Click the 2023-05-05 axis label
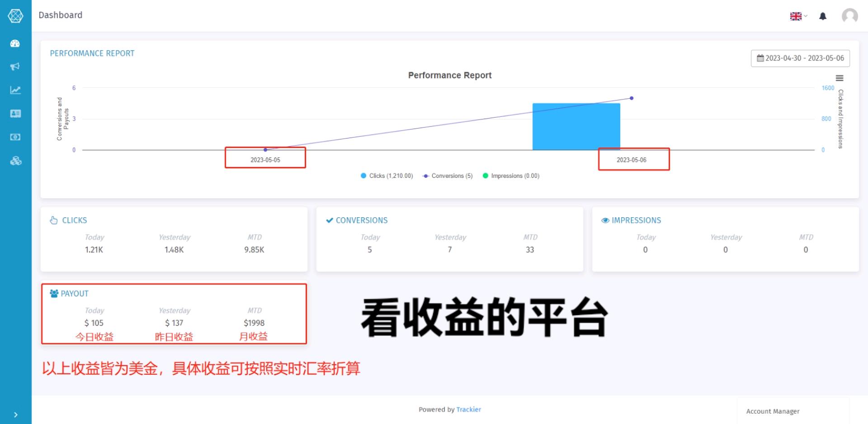Image resolution: width=868 pixels, height=424 pixels. pyautogui.click(x=265, y=160)
